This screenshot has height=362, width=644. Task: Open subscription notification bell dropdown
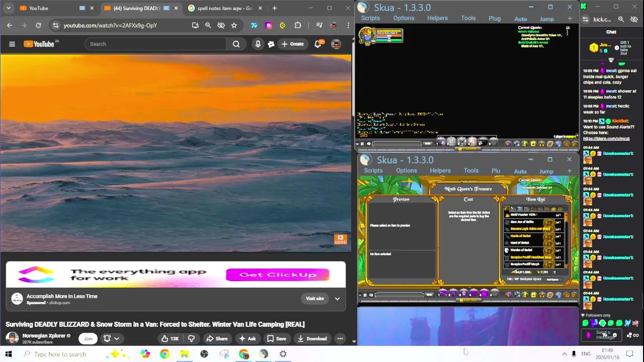[x=111, y=339]
